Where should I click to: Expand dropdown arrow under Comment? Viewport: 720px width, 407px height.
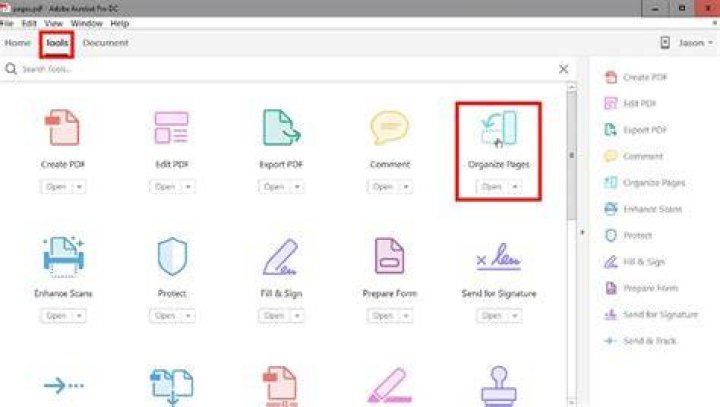[406, 187]
